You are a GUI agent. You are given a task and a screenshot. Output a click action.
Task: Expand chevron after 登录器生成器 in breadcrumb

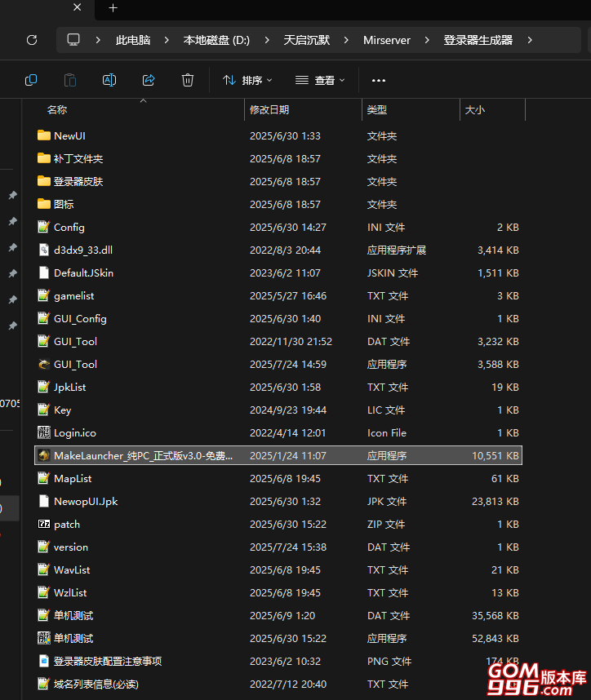click(530, 40)
